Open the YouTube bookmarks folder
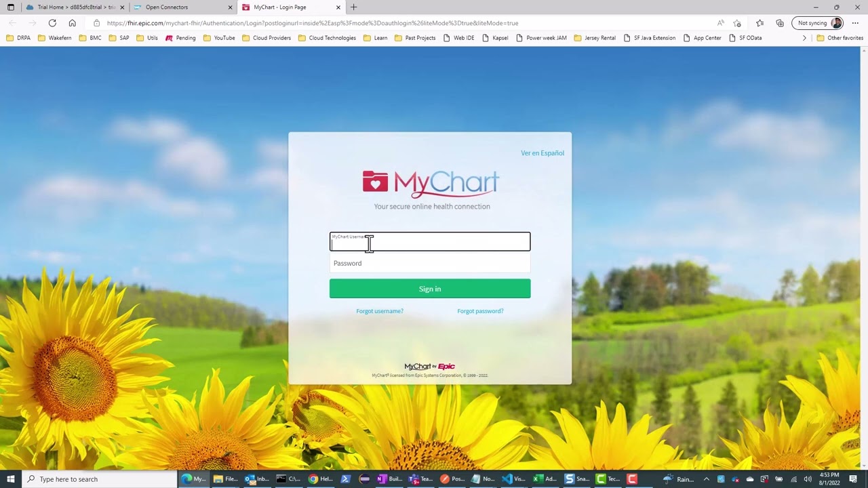868x488 pixels. pyautogui.click(x=219, y=38)
